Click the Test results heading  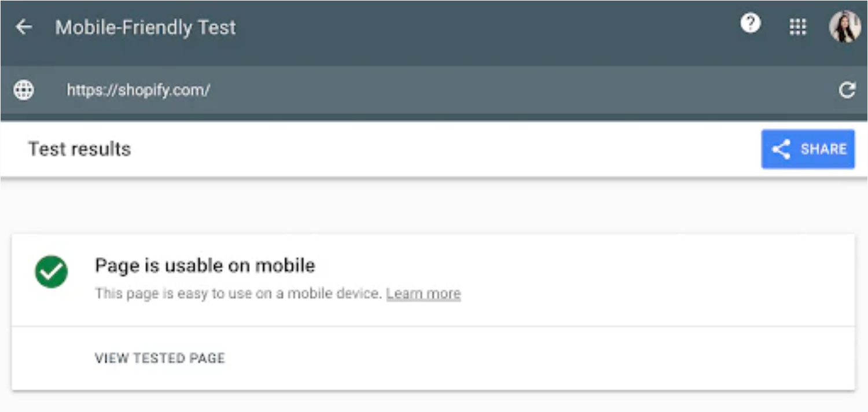point(80,149)
